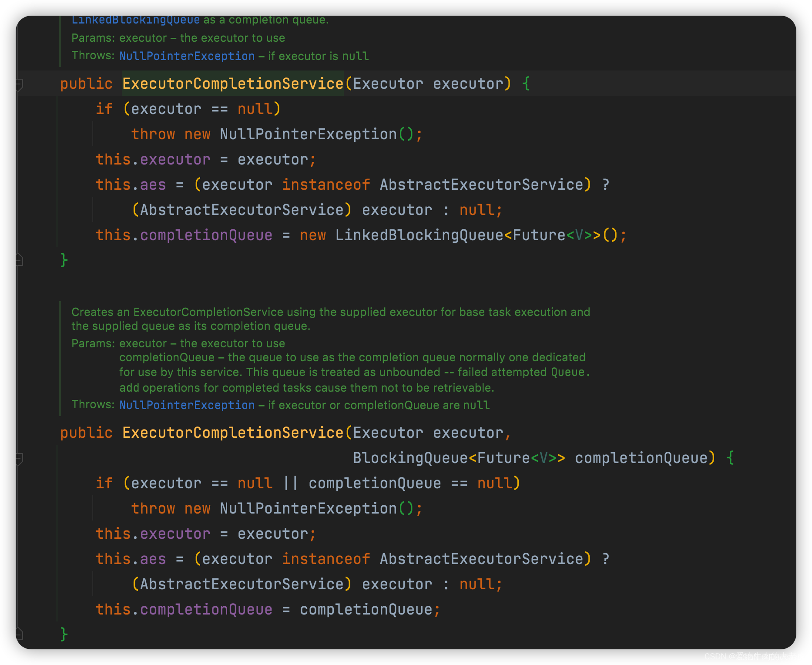
Task: Click 'this.completionQueue = completionQueue;' assignment line
Action: [x=268, y=609]
